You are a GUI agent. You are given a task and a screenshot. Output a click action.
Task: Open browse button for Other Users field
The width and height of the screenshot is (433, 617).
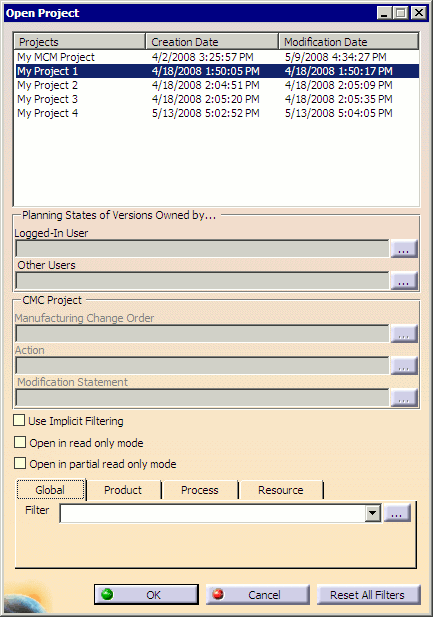tap(404, 281)
